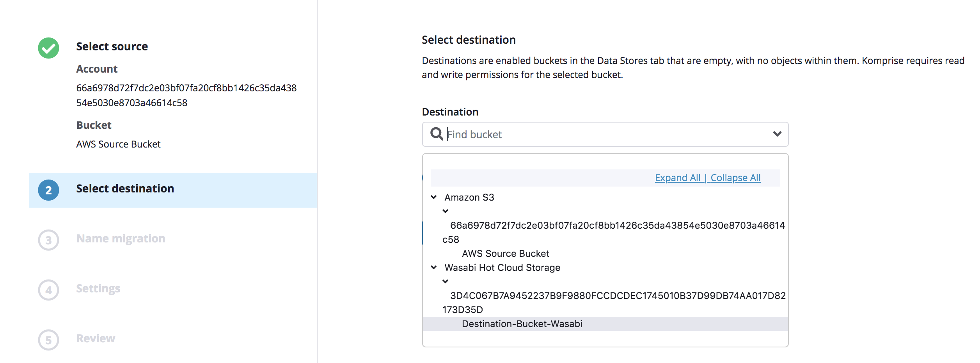Click the Destination field label
This screenshot has height=363, width=980.
pos(450,112)
